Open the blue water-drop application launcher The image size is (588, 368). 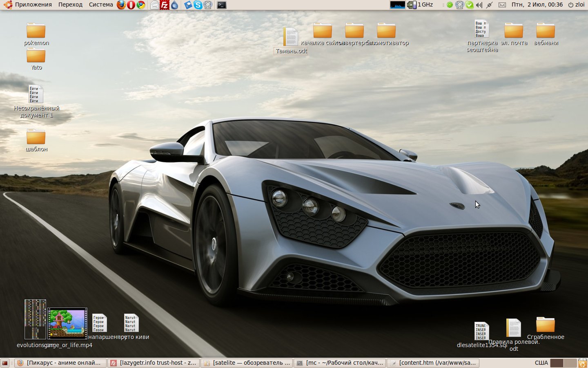click(x=174, y=5)
